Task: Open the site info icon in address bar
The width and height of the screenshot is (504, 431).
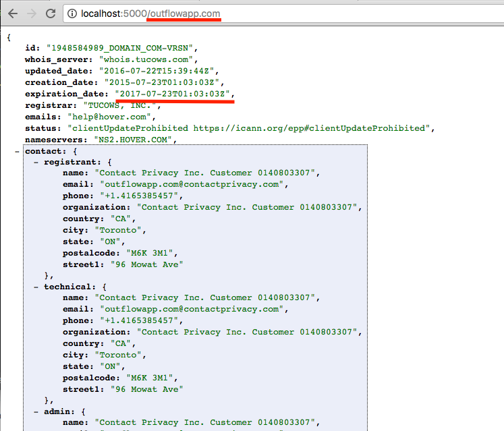Action: 72,13
